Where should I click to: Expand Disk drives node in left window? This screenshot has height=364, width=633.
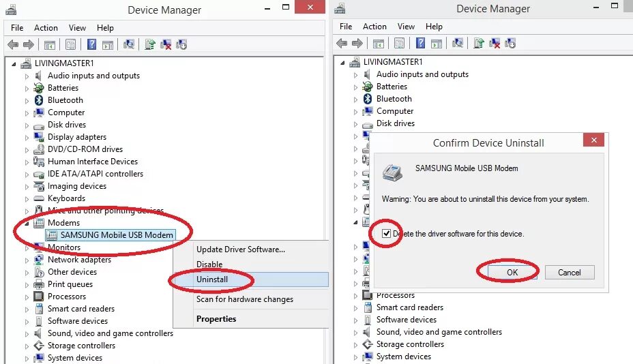tap(27, 125)
